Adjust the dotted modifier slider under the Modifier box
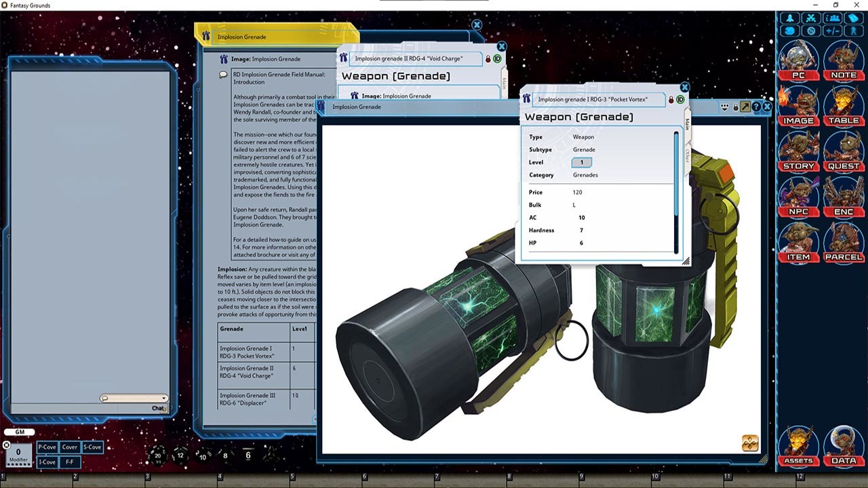868x488 pixels. 19,464
